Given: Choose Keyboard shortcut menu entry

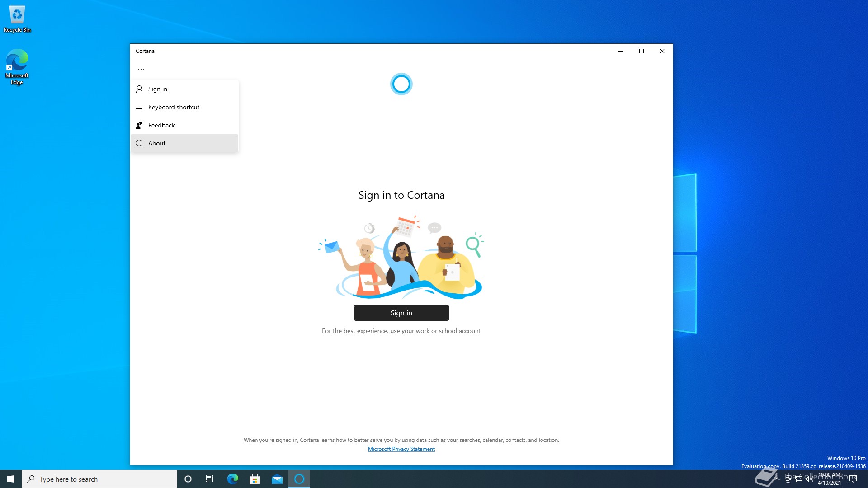Looking at the screenshot, I should tap(184, 107).
